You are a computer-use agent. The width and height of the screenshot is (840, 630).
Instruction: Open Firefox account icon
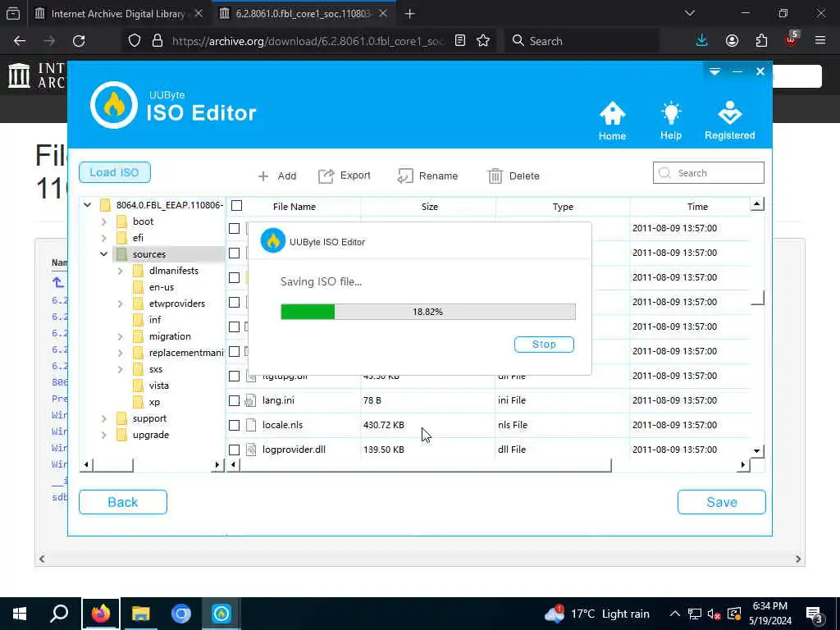(732, 41)
